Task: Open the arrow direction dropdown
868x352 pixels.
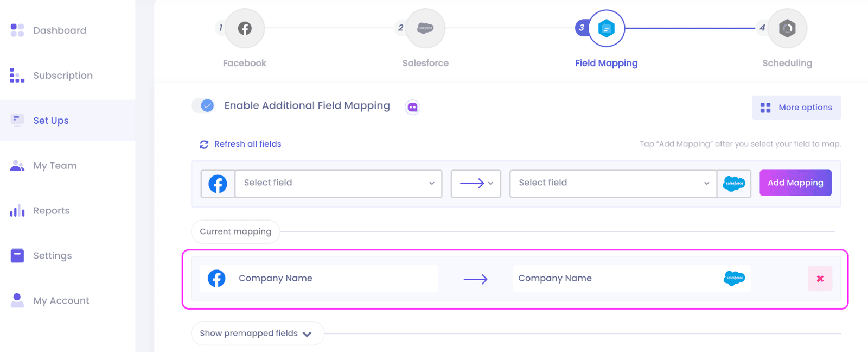Action: [476, 183]
